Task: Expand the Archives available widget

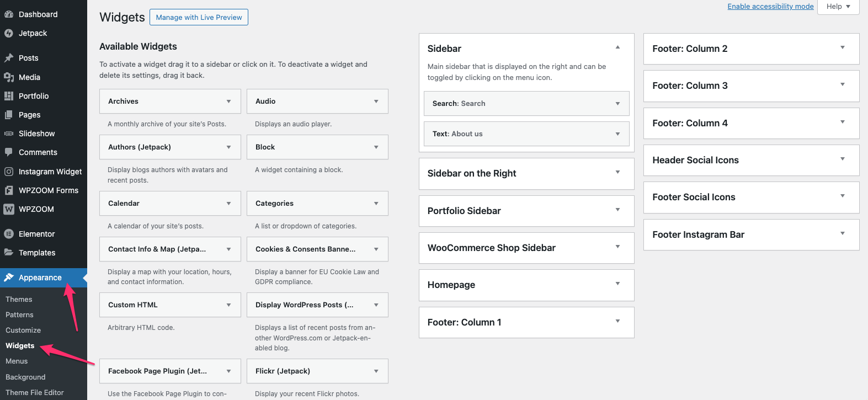Action: point(228,102)
